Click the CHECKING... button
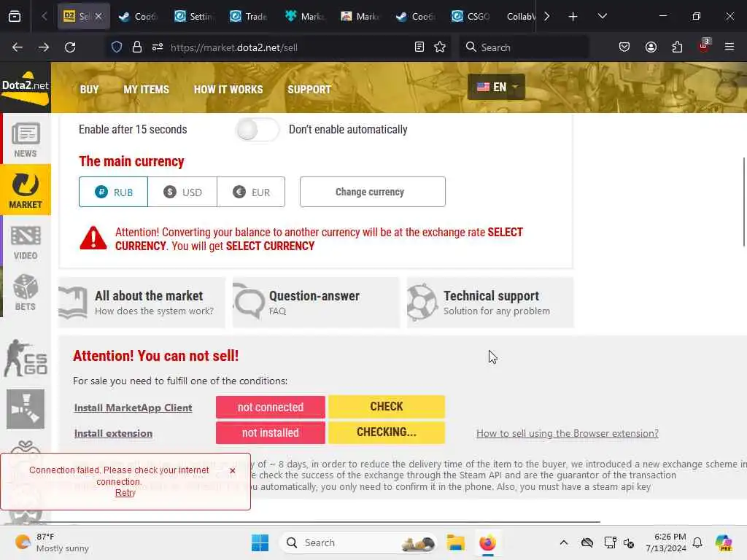The height and width of the screenshot is (560, 747). click(x=387, y=432)
